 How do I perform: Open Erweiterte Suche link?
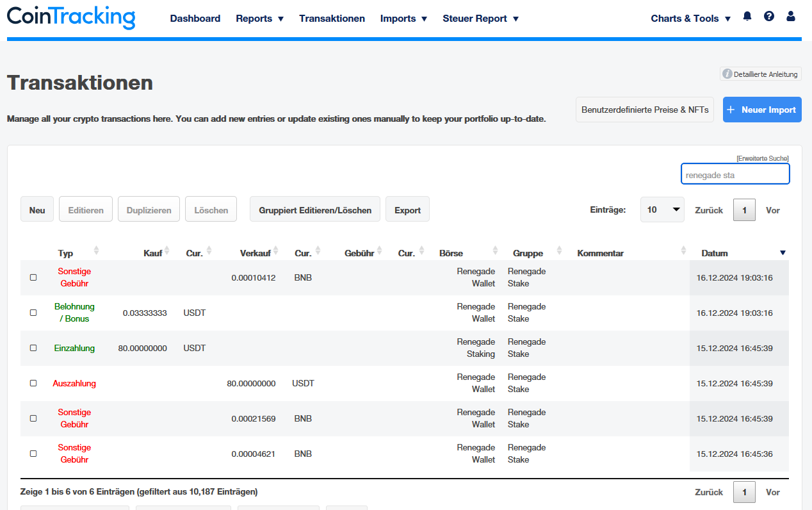click(x=763, y=158)
